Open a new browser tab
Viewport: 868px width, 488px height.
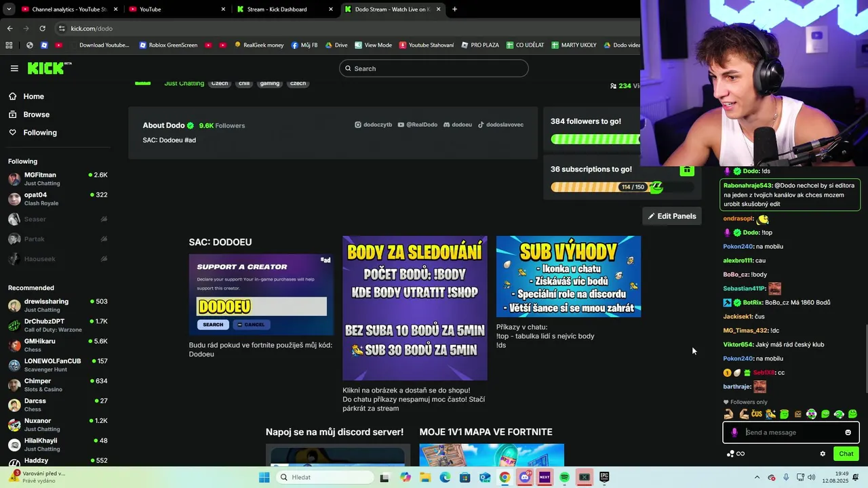tap(454, 9)
